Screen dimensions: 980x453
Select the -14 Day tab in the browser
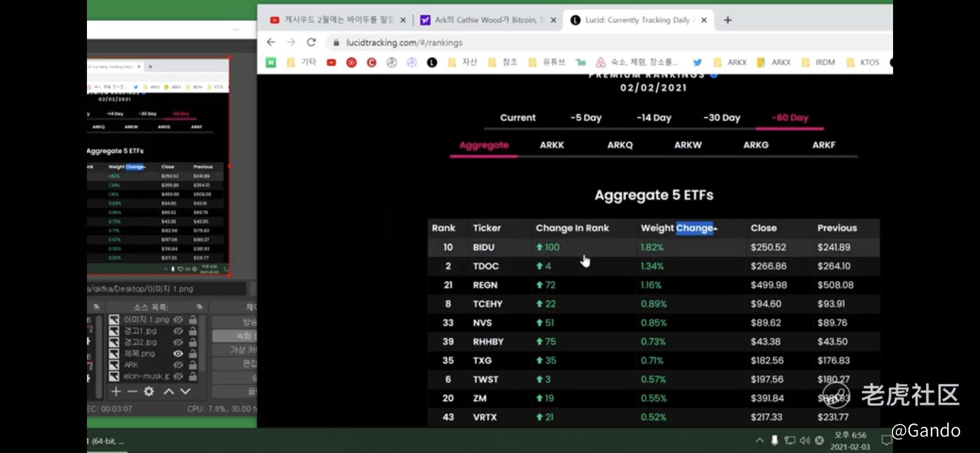(654, 118)
